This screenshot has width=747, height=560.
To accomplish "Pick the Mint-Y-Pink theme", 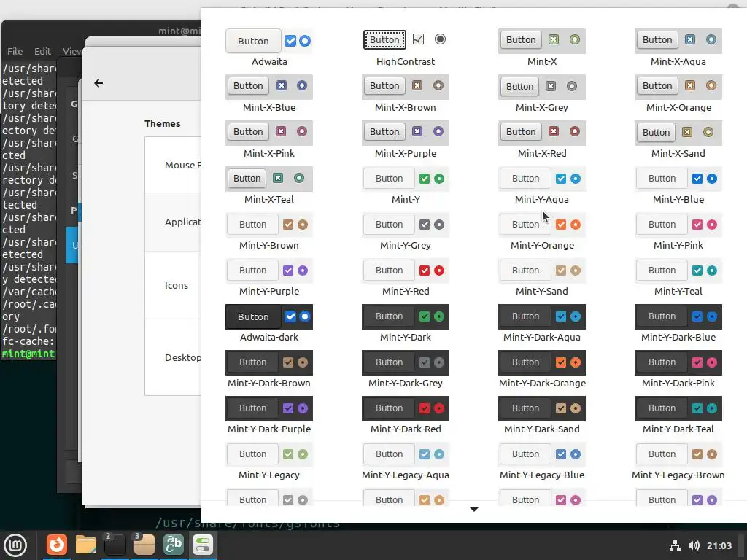I will [x=678, y=231].
